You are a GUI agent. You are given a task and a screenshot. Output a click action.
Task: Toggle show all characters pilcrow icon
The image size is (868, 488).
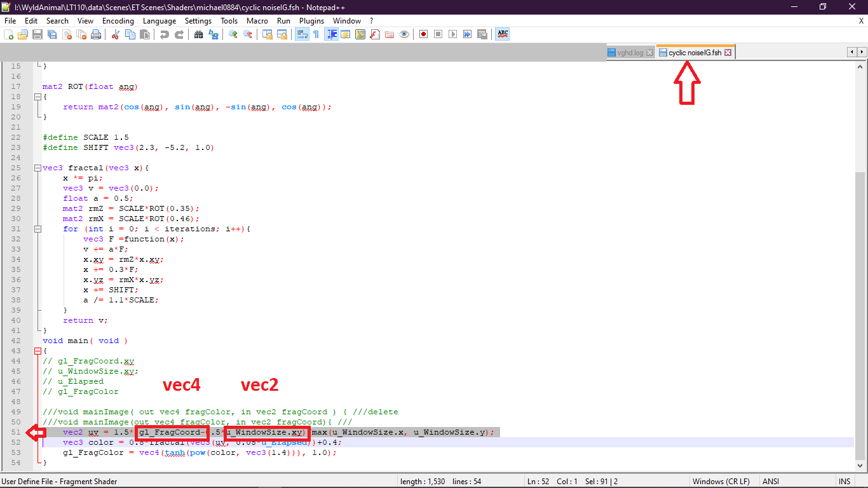(x=316, y=34)
